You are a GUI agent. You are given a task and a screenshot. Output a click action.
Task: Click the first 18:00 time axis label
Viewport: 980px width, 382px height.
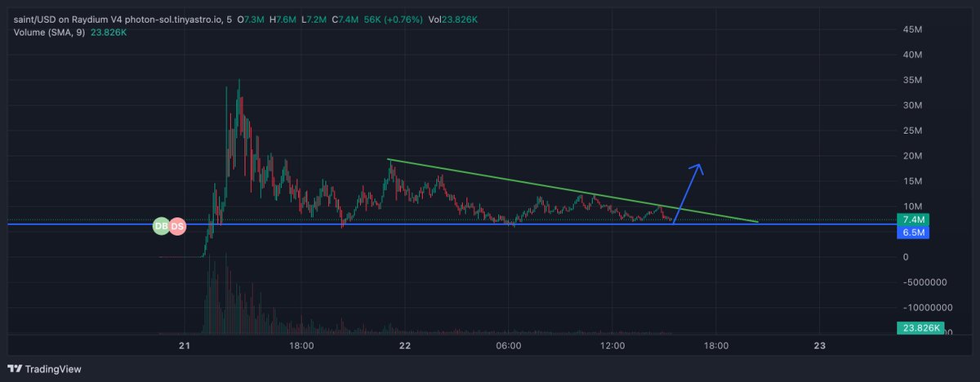tap(301, 347)
